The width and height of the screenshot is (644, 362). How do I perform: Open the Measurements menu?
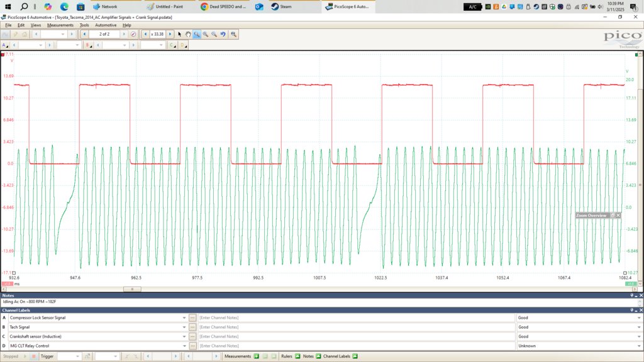click(60, 25)
